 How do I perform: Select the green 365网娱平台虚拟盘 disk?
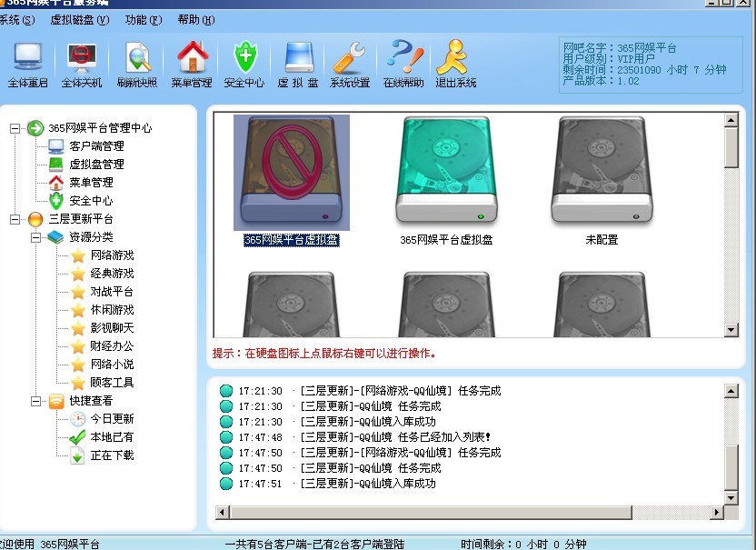click(x=446, y=170)
